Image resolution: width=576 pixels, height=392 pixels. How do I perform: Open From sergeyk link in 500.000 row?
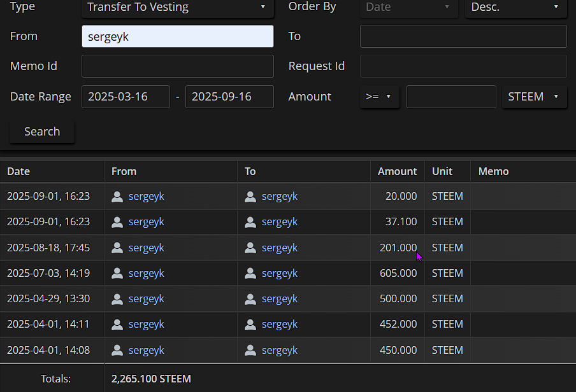[146, 298]
